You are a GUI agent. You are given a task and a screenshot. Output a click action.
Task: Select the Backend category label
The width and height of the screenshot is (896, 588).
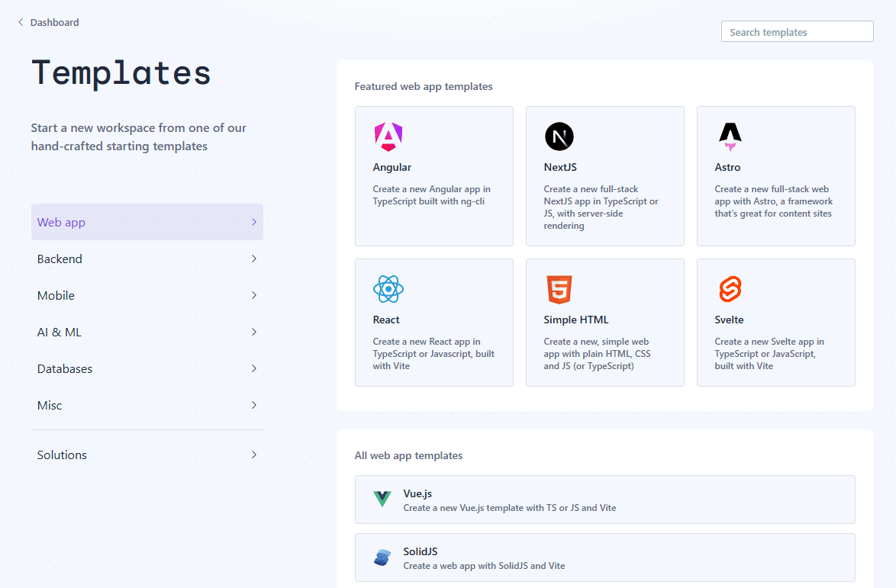[60, 259]
